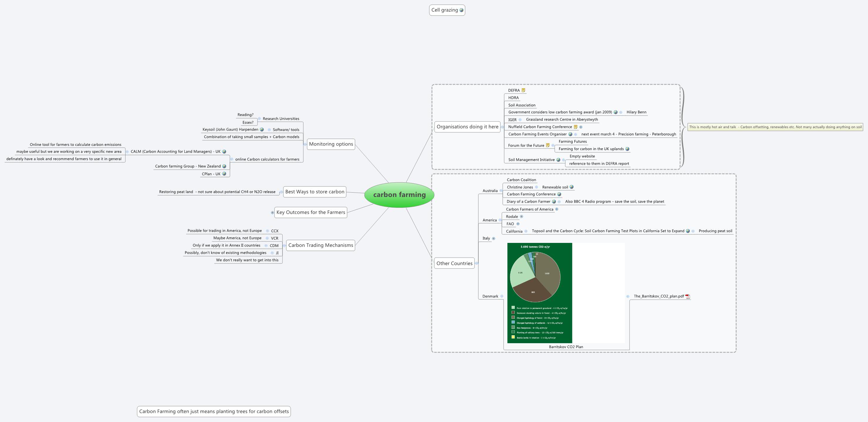This screenshot has width=868, height=422.
Task: Click the globe icon on Carbon Farming Conference
Action: (559, 194)
